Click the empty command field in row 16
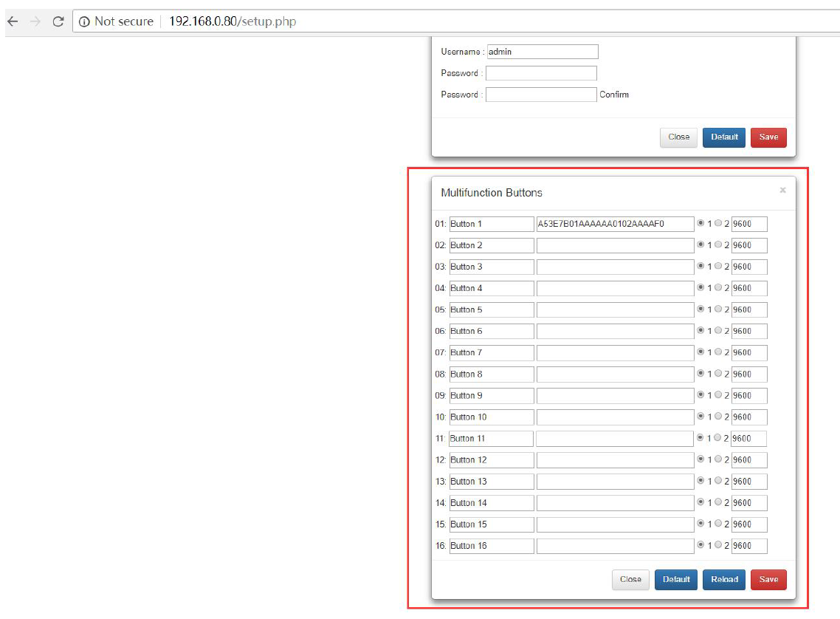Image resolution: width=840 pixels, height=619 pixels. [x=615, y=546]
